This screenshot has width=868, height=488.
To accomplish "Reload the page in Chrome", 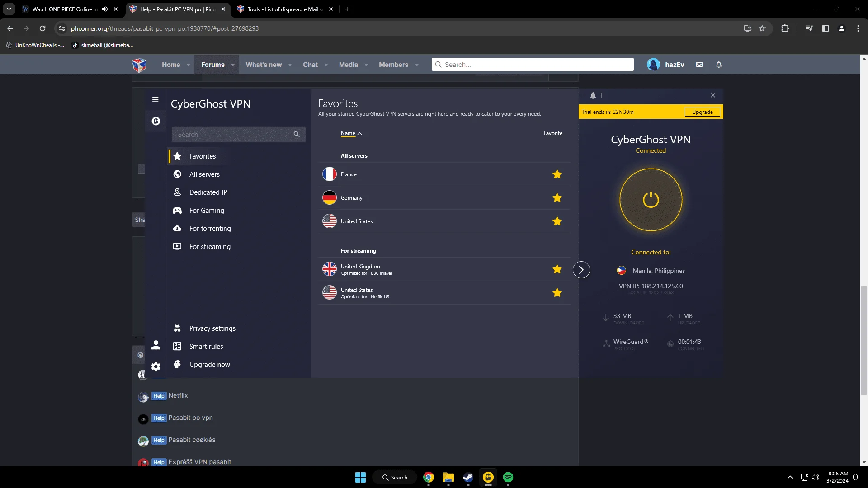I will point(42,28).
